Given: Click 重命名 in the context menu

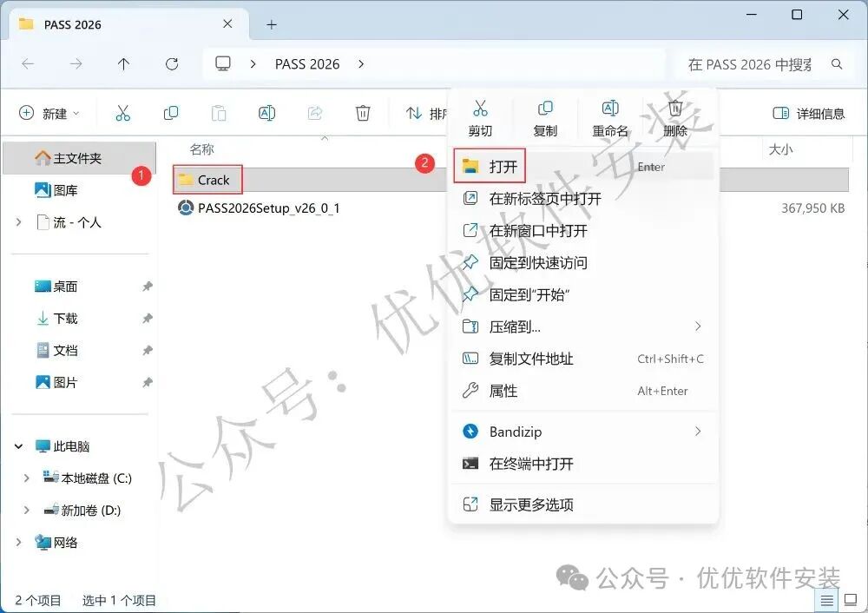Looking at the screenshot, I should point(610,118).
